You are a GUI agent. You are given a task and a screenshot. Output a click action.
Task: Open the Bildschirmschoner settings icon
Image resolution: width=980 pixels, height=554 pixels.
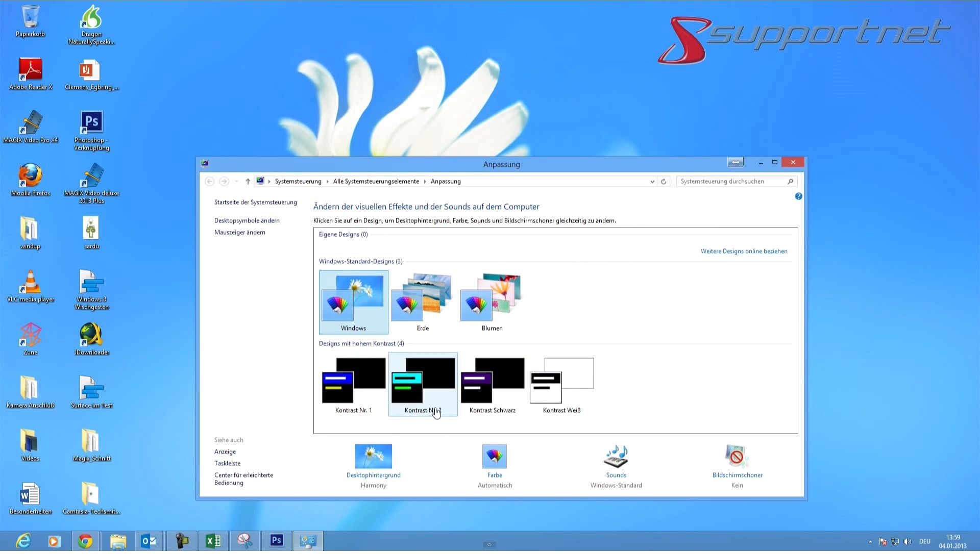tap(737, 456)
